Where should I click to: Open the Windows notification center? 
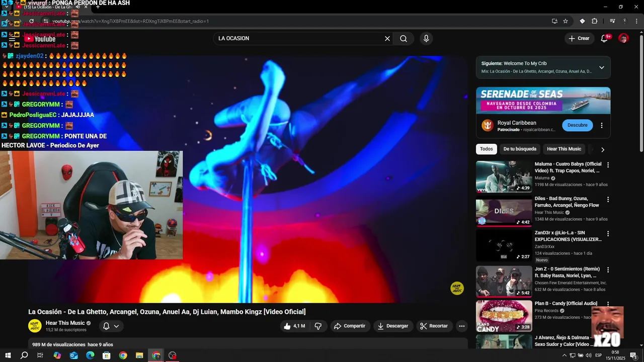point(633,355)
